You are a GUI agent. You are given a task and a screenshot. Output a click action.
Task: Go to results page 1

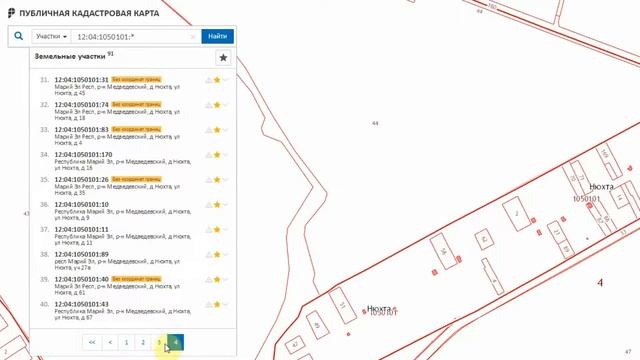127,342
